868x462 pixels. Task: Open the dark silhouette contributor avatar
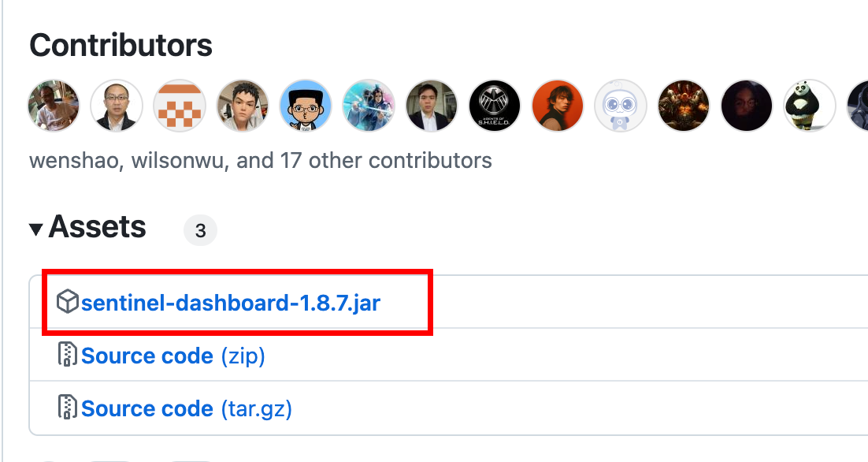[x=747, y=106]
